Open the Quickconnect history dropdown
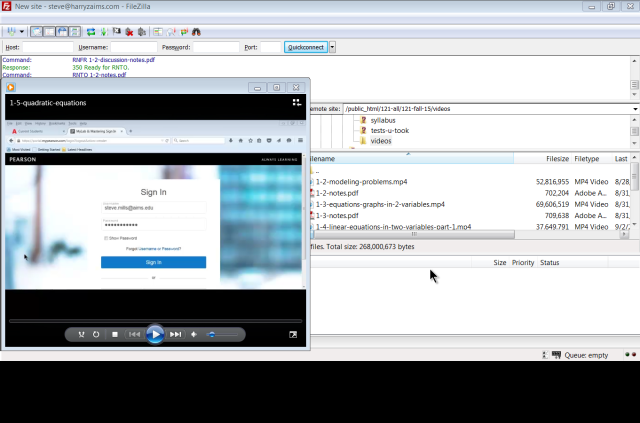 333,47
